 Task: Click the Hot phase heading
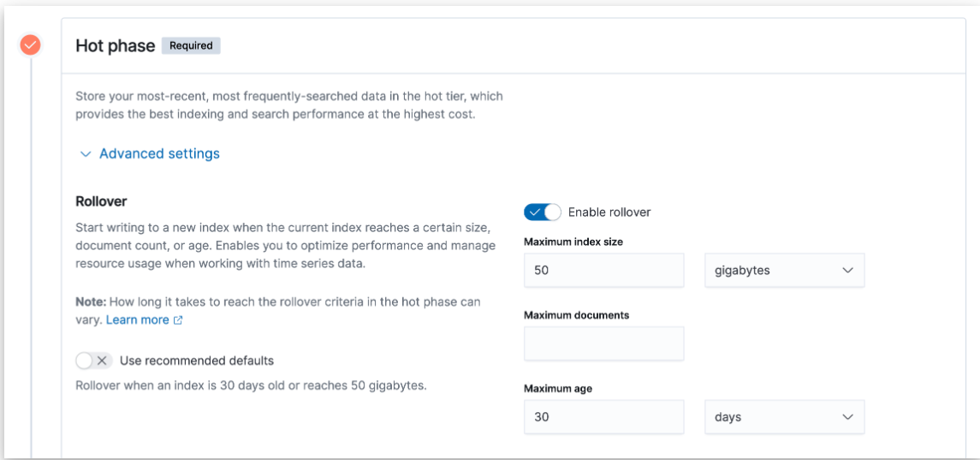click(115, 45)
